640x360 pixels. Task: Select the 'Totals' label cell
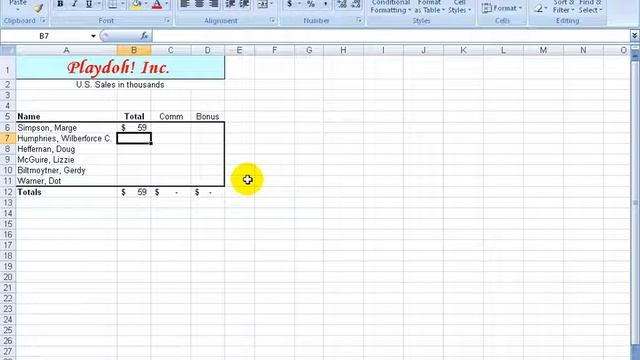[67, 192]
